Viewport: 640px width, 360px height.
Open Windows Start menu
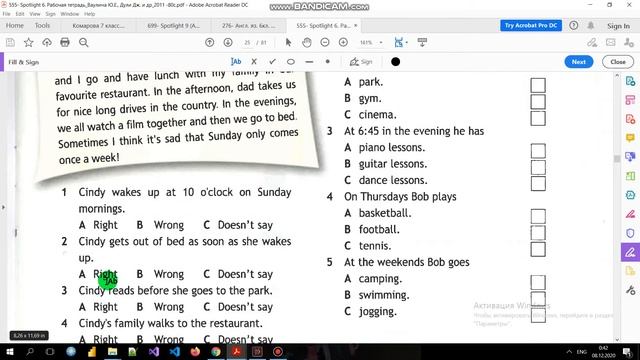coord(9,351)
